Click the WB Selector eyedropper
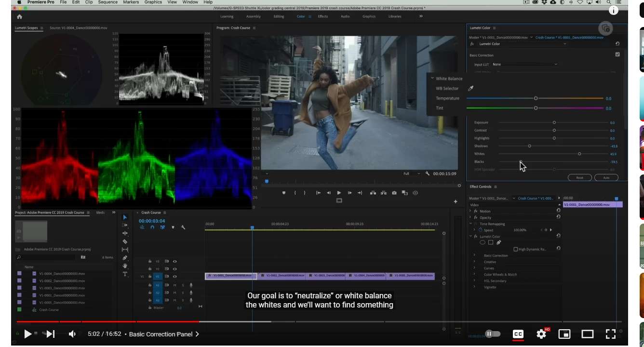This screenshot has width=644, height=347. pyautogui.click(x=471, y=89)
